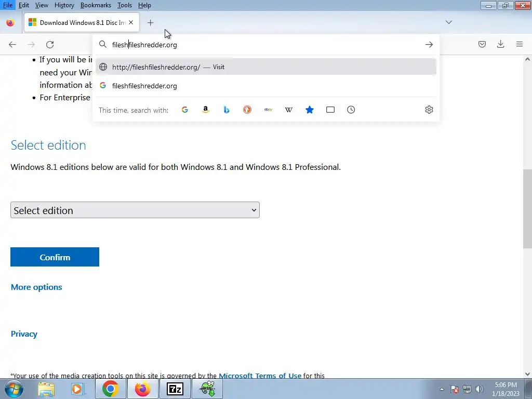The image size is (532, 399).
Task: Open the Help menu
Action: (144, 5)
